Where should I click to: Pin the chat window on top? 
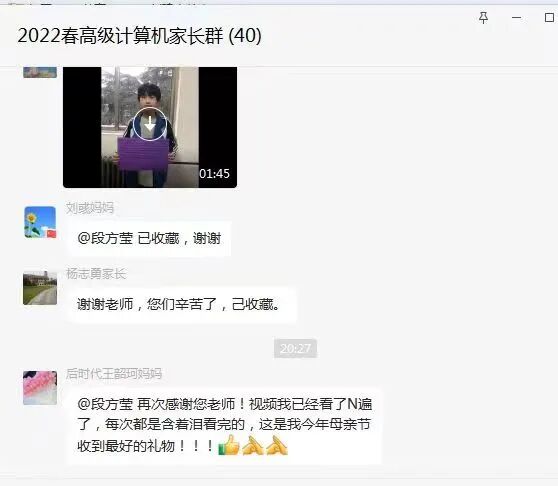pos(483,17)
